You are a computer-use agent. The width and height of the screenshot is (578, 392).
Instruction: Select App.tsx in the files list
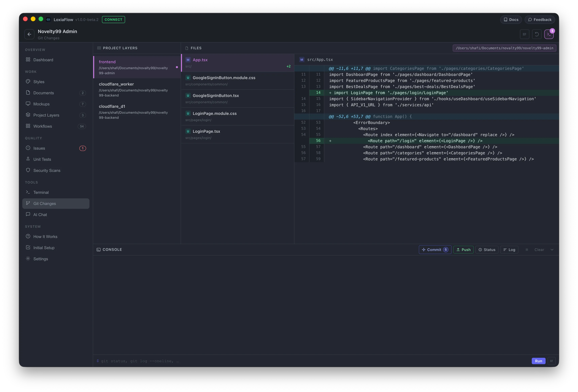click(238, 63)
